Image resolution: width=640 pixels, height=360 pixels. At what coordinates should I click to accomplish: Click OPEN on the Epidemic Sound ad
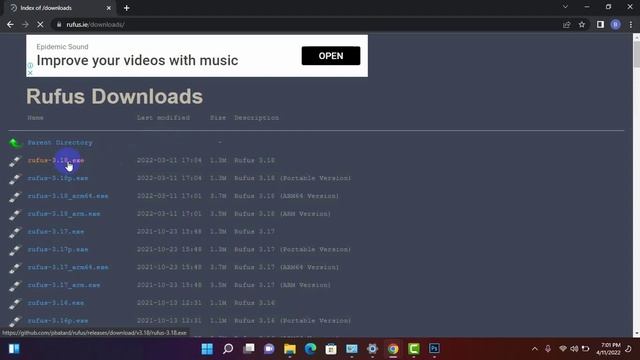pos(331,56)
